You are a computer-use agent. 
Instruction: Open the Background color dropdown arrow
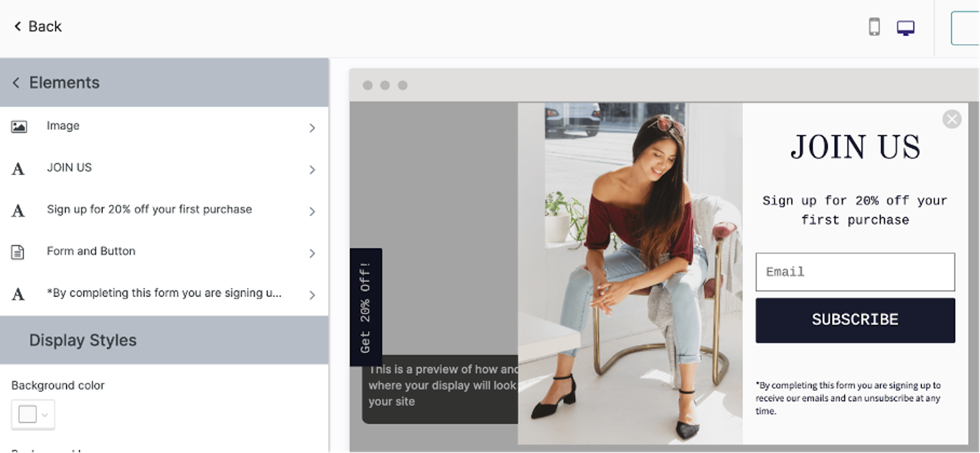click(45, 415)
